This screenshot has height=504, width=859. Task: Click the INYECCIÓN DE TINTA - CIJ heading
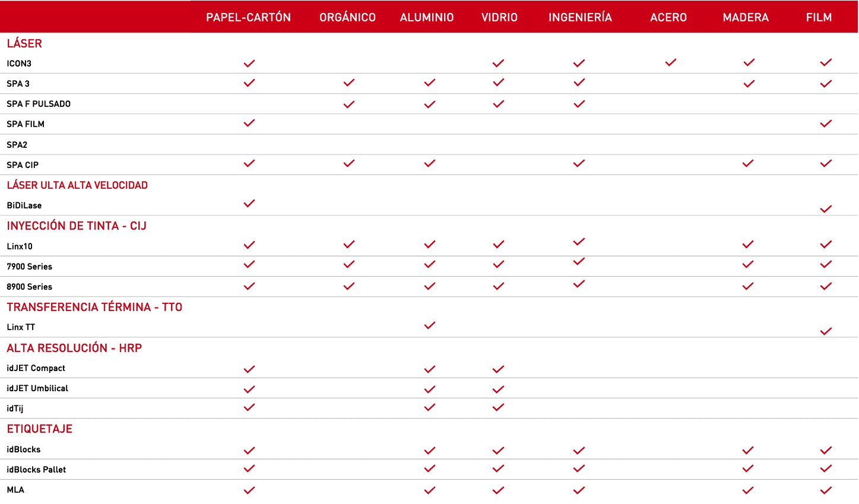[x=77, y=226]
